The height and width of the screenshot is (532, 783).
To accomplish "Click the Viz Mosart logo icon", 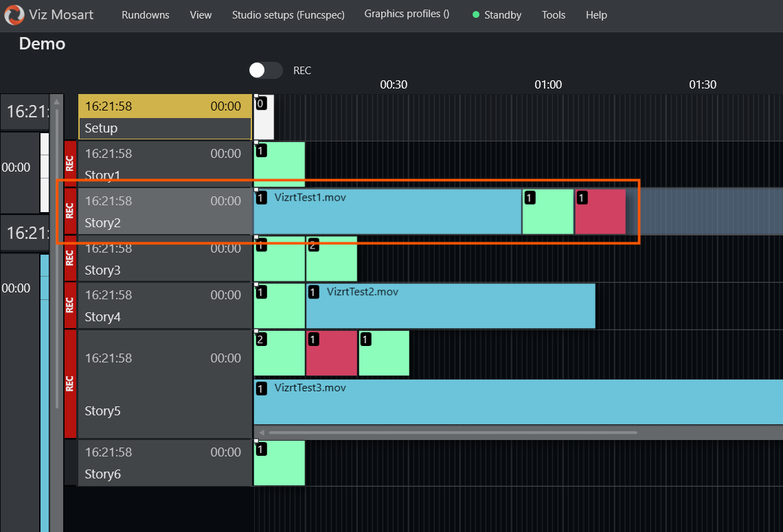I will 14,14.
